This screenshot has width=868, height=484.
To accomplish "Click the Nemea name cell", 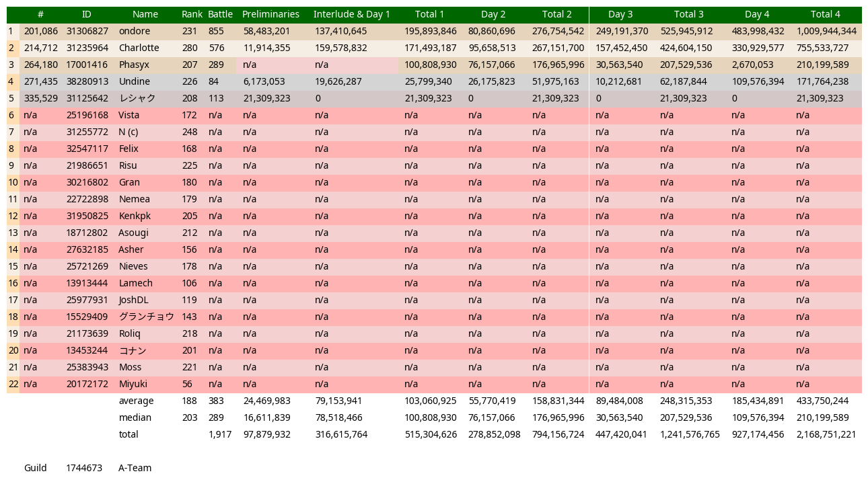I will (x=135, y=199).
